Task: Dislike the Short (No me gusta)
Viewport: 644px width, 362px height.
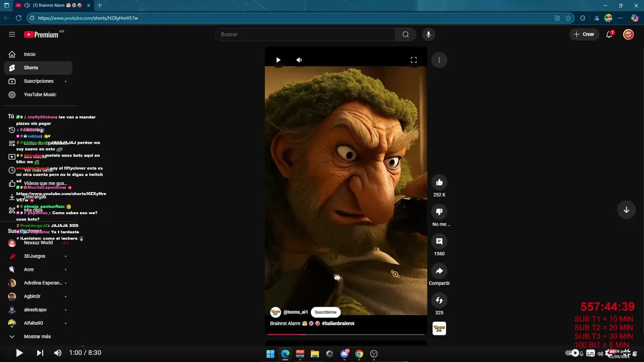Action: [439, 212]
